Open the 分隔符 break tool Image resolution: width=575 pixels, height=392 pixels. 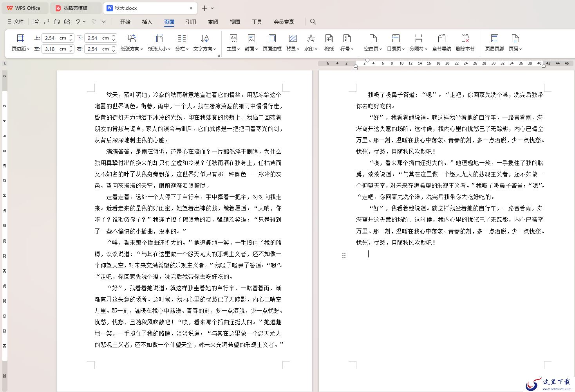coord(418,43)
